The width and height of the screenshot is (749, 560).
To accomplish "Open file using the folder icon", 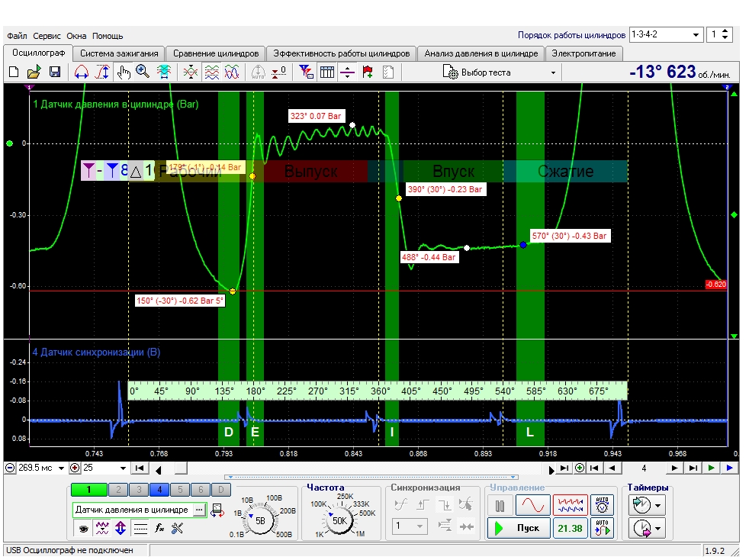I will coord(34,72).
